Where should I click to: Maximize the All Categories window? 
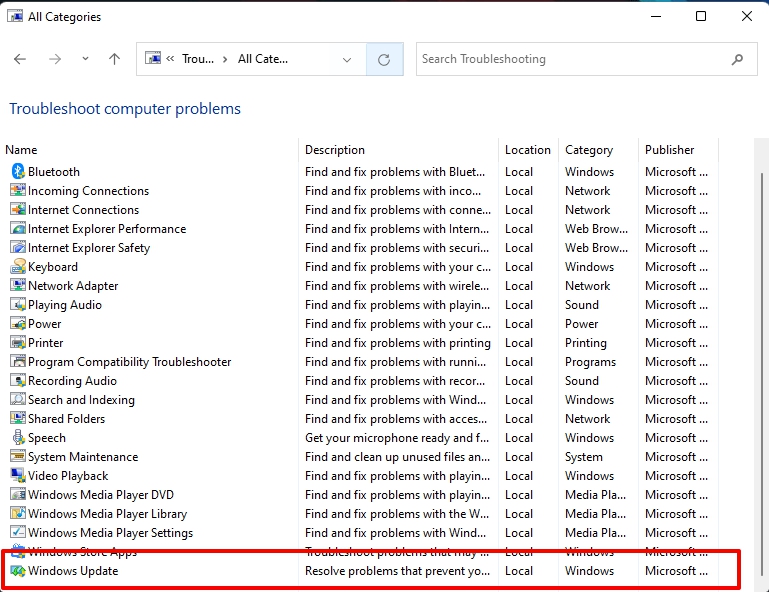701,16
